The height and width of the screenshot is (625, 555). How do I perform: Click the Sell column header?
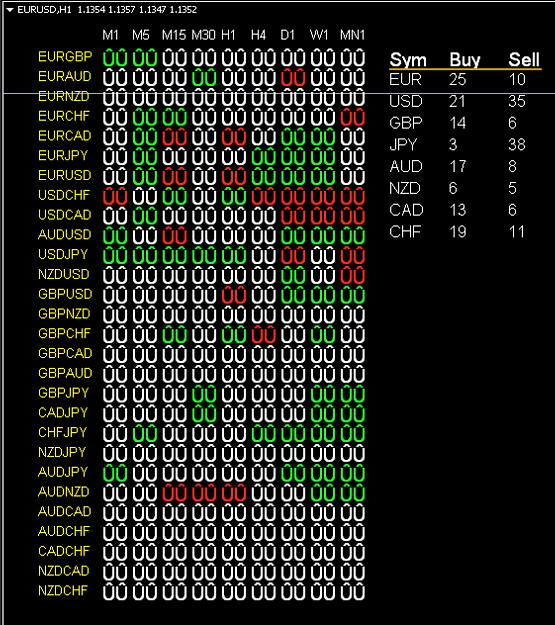pos(524,60)
